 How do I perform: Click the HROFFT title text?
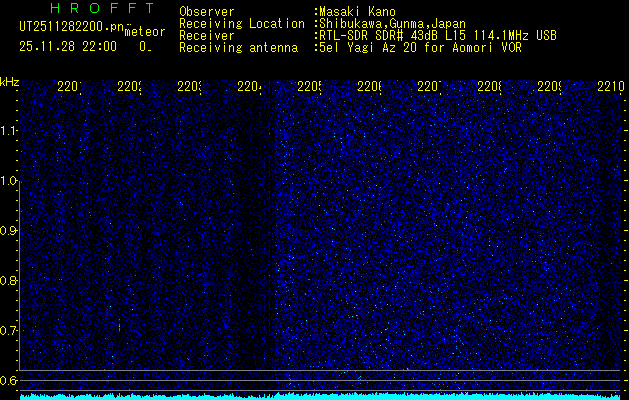(103, 8)
